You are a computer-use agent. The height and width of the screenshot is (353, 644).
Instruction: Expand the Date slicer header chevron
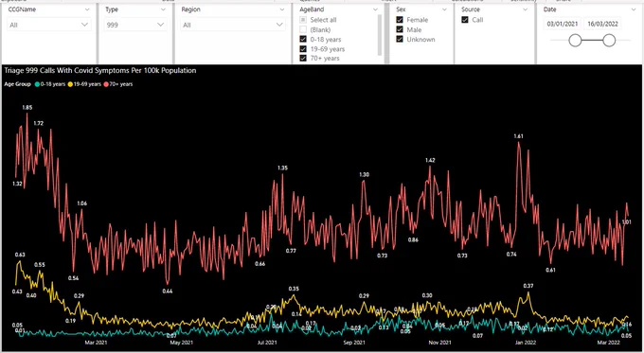[x=634, y=9]
